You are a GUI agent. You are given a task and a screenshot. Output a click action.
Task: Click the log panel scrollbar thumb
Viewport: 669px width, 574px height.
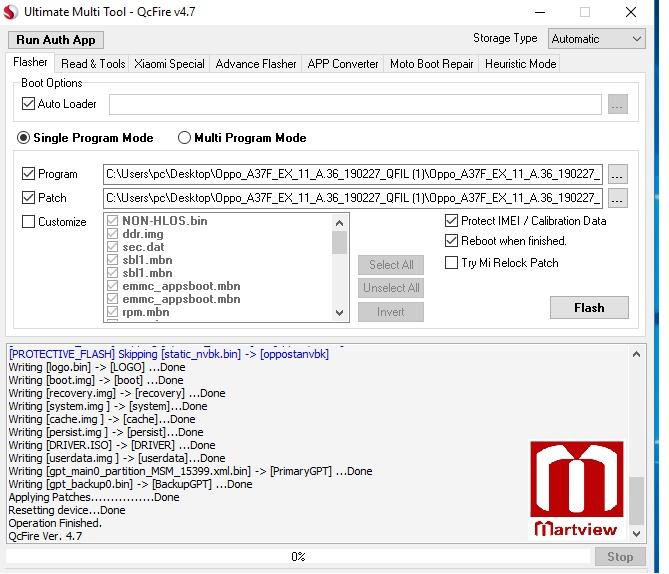pyautogui.click(x=636, y=501)
